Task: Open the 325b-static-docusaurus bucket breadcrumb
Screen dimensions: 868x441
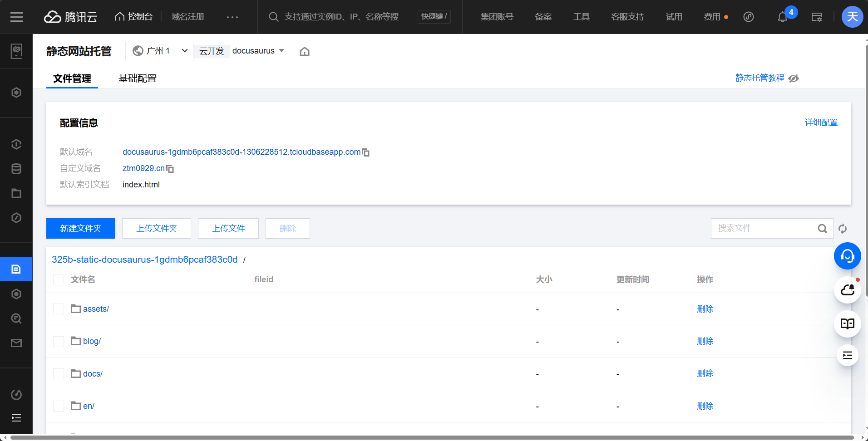Action: click(x=145, y=260)
